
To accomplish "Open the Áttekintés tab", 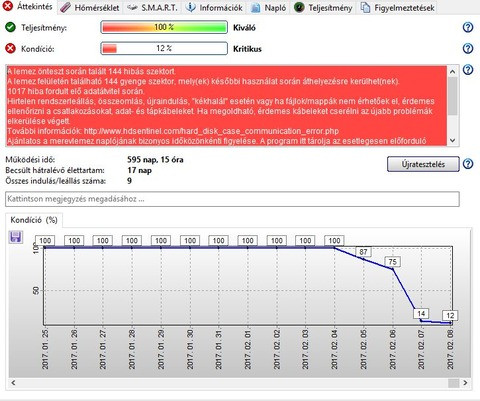I will [x=28, y=6].
